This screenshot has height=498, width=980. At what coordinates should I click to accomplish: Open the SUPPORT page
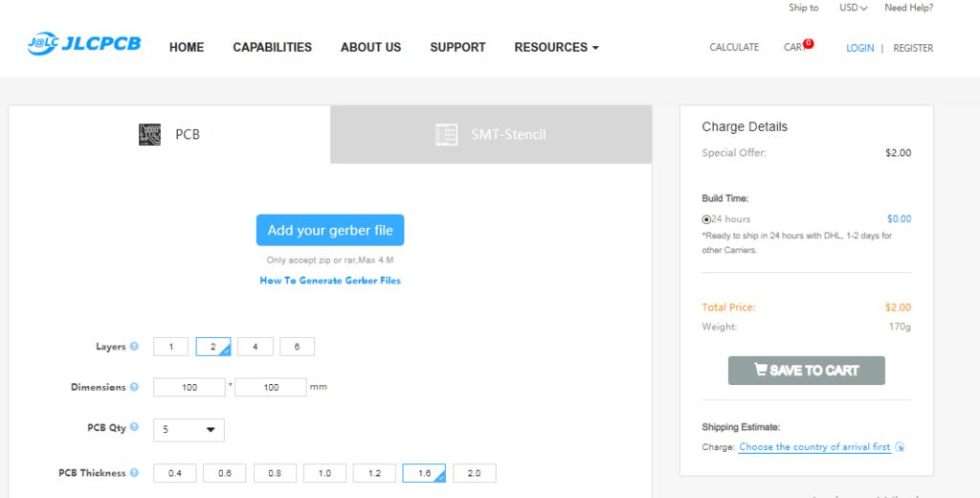(457, 48)
